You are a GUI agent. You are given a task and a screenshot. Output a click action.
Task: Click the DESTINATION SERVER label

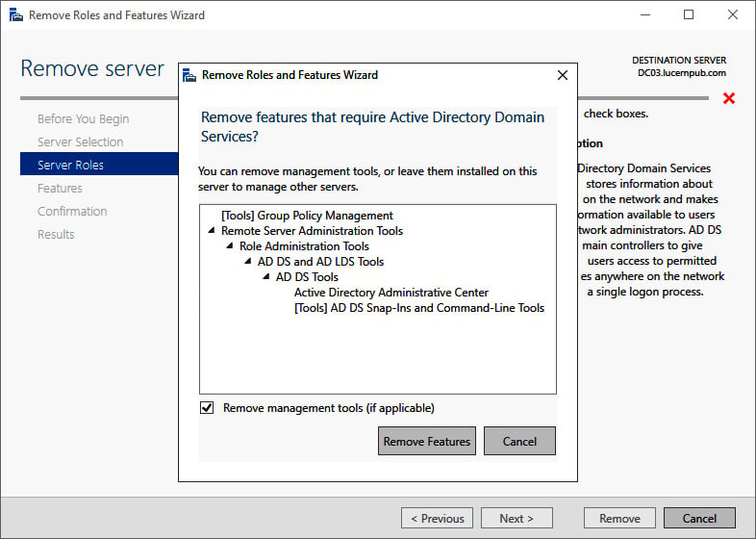(679, 61)
